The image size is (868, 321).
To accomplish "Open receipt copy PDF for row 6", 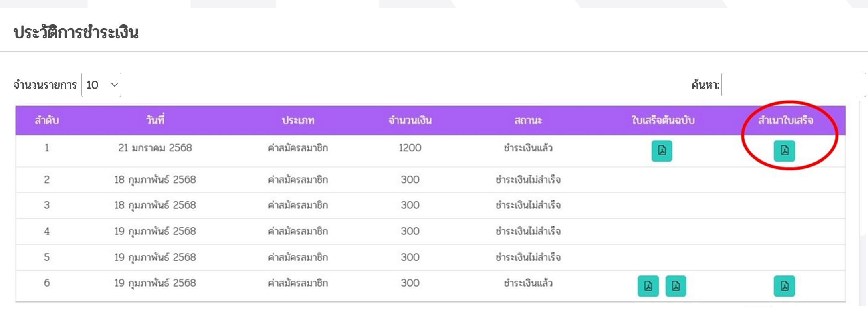I will click(784, 286).
